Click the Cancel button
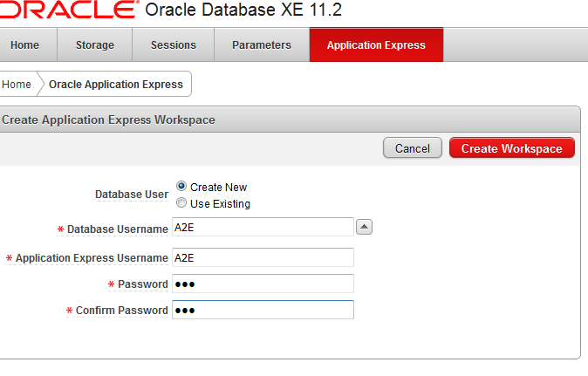Image resolution: width=588 pixels, height=376 pixels. click(413, 148)
